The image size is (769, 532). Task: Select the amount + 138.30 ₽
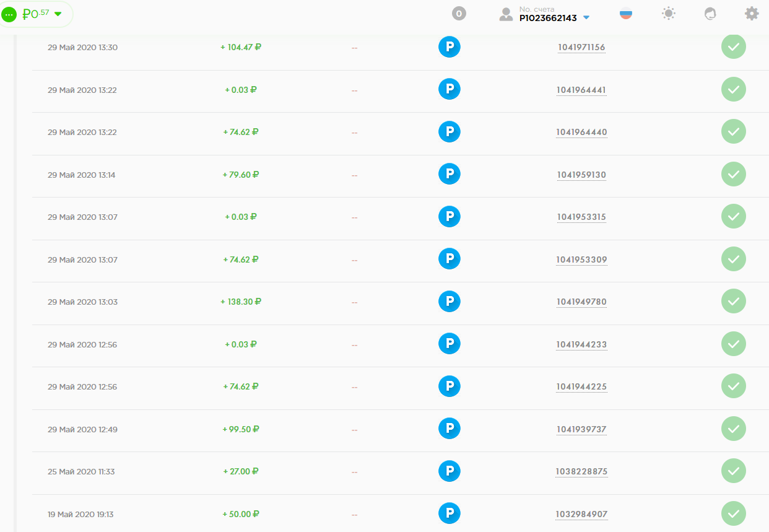coord(241,302)
